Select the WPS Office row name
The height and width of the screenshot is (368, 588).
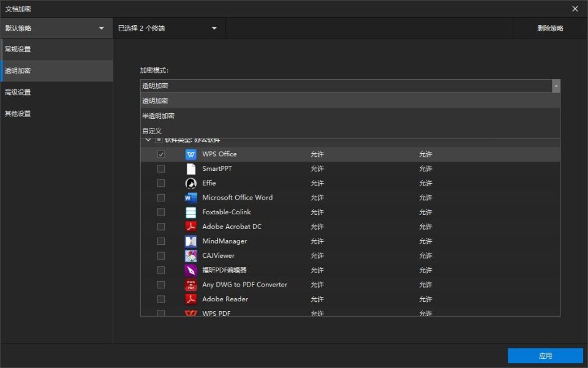pyautogui.click(x=219, y=154)
